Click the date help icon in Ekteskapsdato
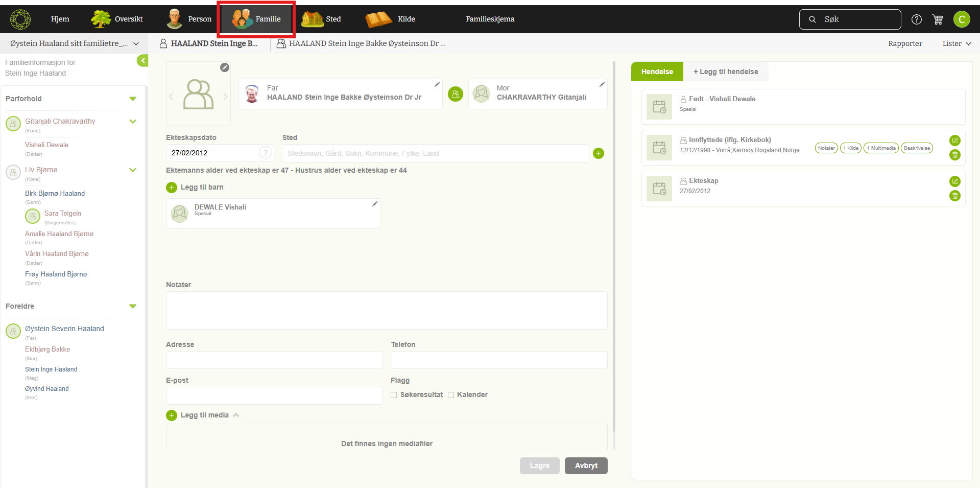The width and height of the screenshot is (980, 488). coord(265,153)
